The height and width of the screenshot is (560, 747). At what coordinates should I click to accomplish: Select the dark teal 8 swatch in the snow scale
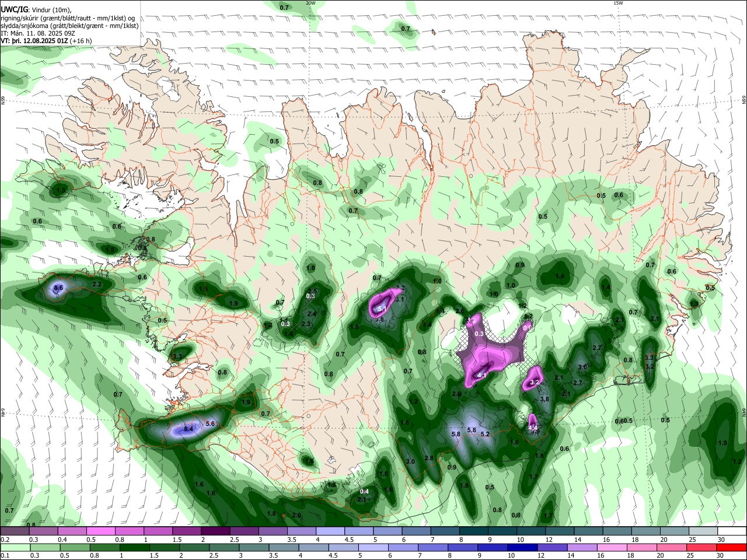coord(473,531)
